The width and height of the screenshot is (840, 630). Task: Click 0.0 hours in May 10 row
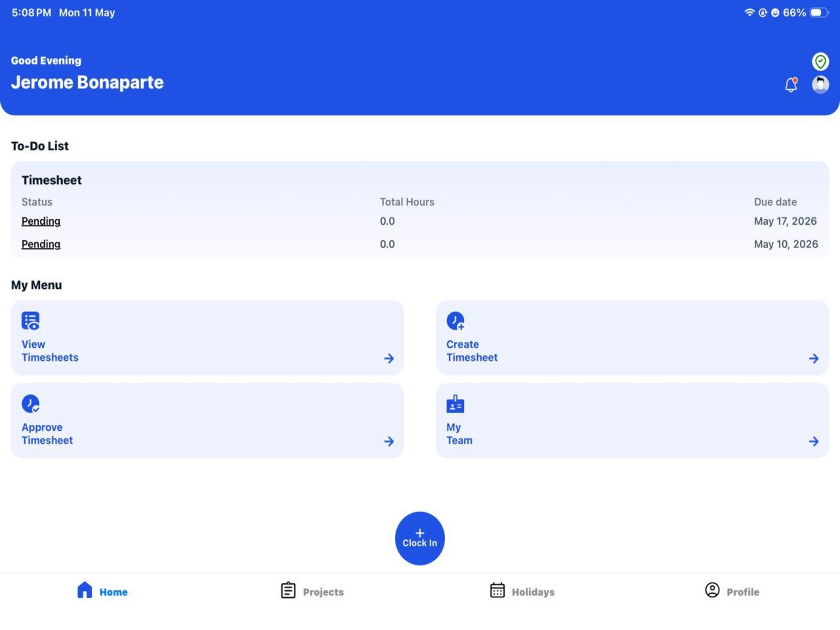click(x=387, y=244)
